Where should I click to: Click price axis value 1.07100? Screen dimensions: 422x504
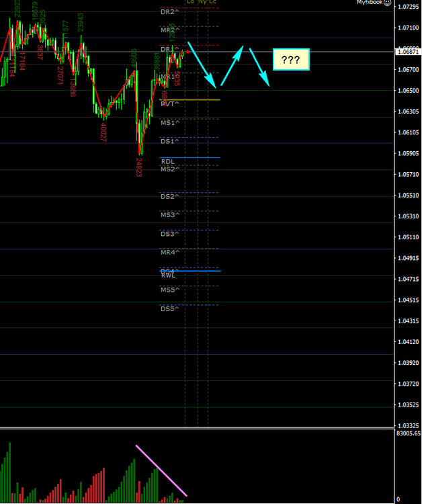(409, 28)
